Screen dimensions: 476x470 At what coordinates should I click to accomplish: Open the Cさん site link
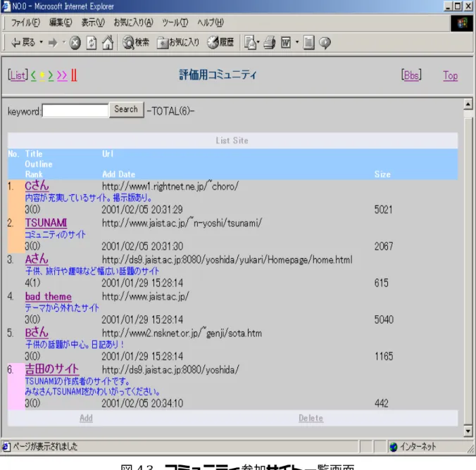[37, 186]
